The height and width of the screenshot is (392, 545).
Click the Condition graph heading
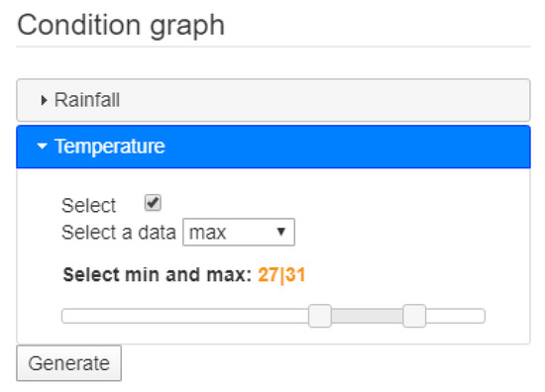[121, 25]
